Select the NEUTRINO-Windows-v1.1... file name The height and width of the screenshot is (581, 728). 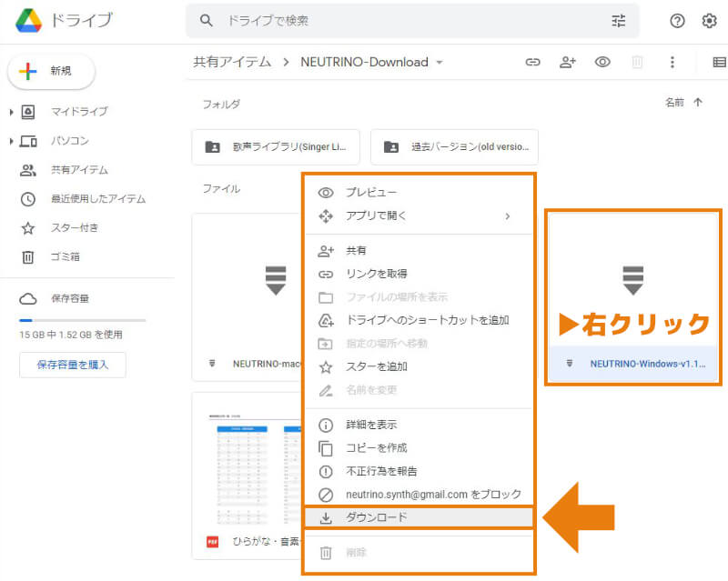click(x=648, y=364)
